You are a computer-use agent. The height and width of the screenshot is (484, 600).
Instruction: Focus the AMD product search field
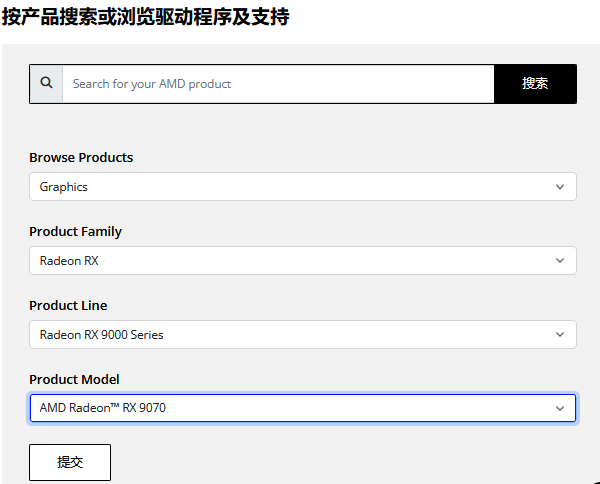click(278, 84)
